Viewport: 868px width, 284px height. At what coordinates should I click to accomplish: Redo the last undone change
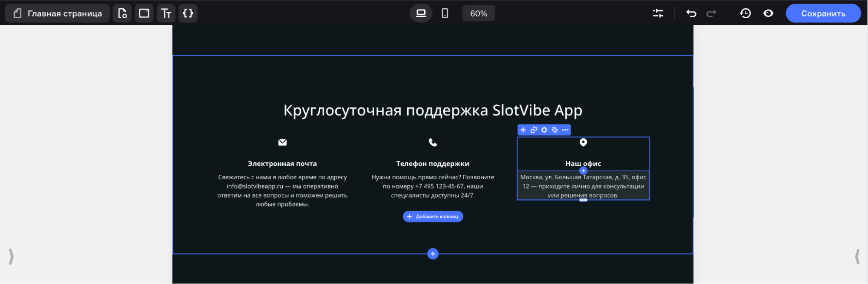pos(711,13)
